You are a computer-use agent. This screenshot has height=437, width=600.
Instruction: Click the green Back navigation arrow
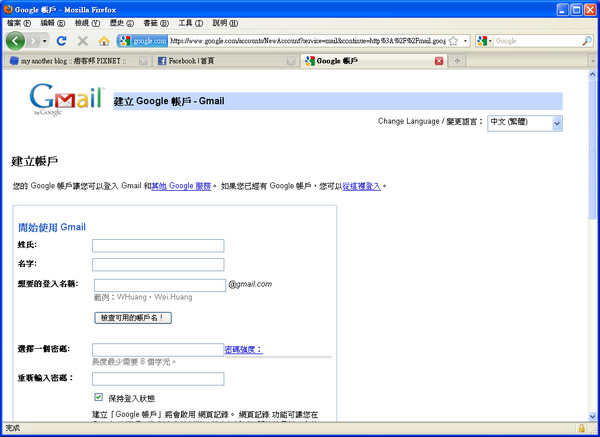(x=15, y=41)
